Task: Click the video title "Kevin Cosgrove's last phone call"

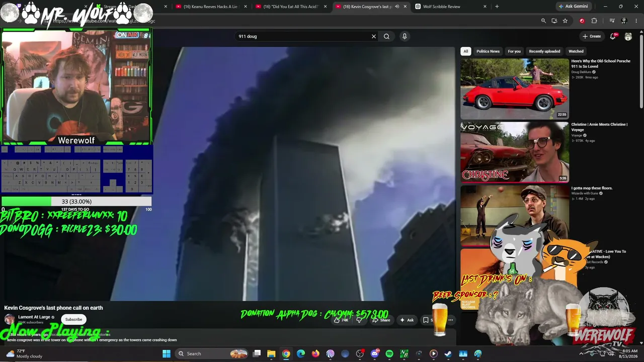Action: (53, 308)
